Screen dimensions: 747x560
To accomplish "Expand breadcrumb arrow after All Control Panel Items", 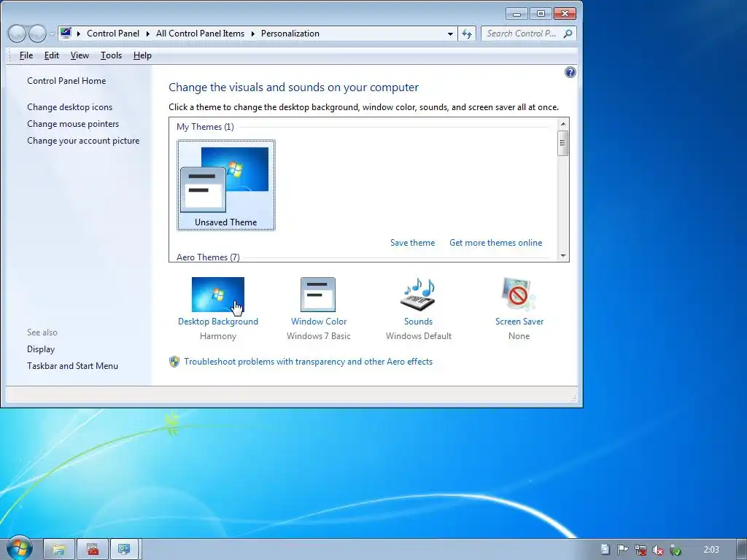I will pos(252,34).
